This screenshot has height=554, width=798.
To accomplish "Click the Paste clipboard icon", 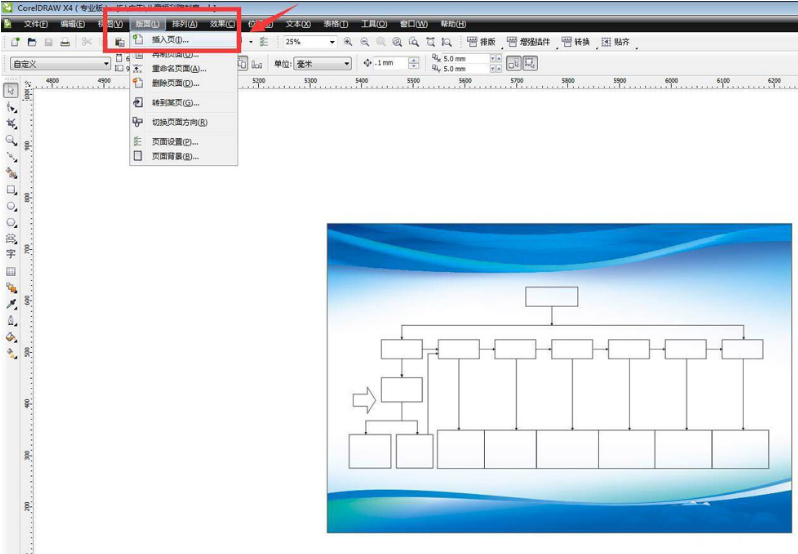I will 119,42.
